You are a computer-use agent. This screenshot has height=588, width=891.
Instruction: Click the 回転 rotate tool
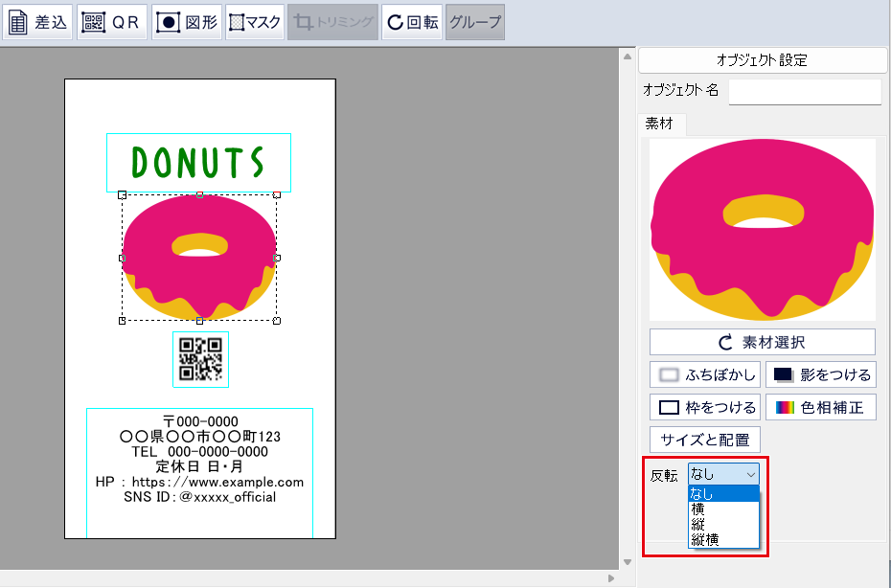coord(413,22)
